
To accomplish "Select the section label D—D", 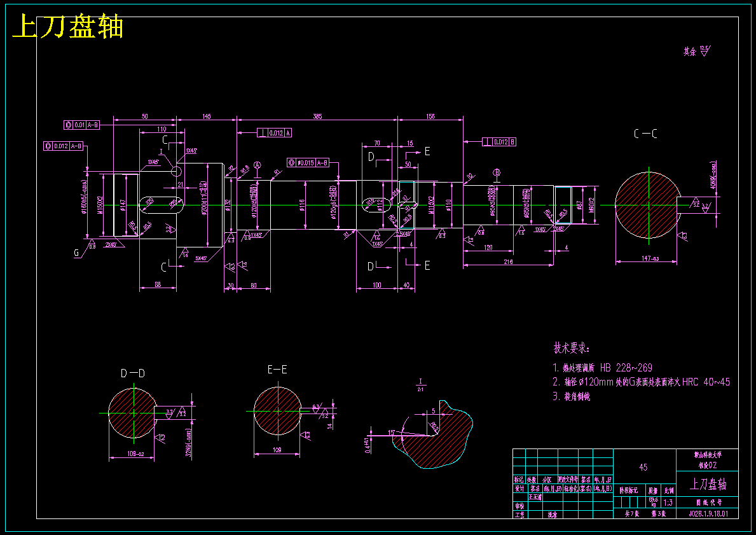I will click(133, 373).
